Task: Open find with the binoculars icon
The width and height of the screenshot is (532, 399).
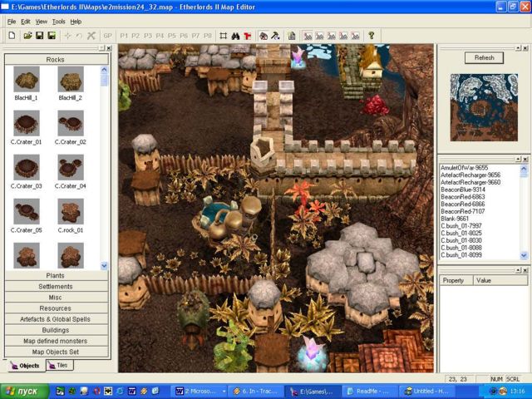Action: [235, 36]
